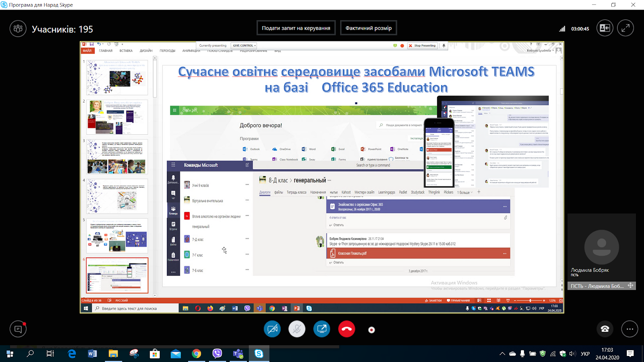The image size is (644, 362).
Task: Open Skype for Business taskbar icon
Action: 259,354
